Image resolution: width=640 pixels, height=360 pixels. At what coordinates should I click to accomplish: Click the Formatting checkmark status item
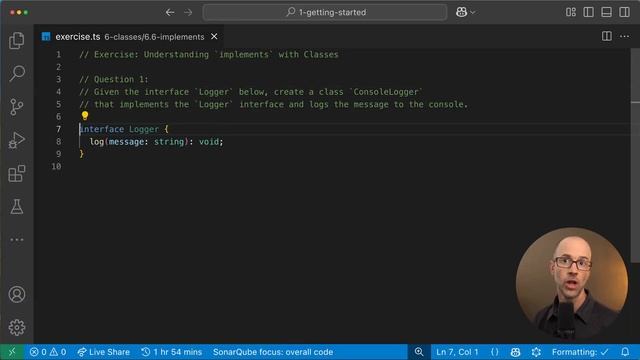pos(580,352)
